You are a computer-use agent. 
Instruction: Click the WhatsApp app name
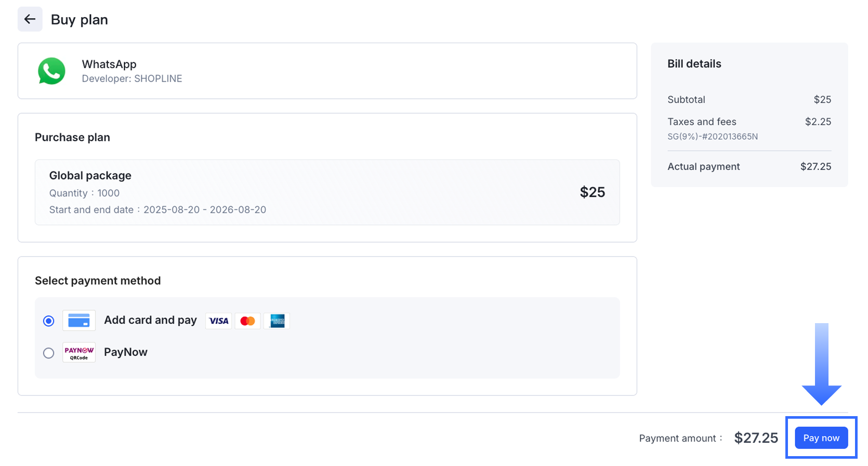tap(109, 64)
